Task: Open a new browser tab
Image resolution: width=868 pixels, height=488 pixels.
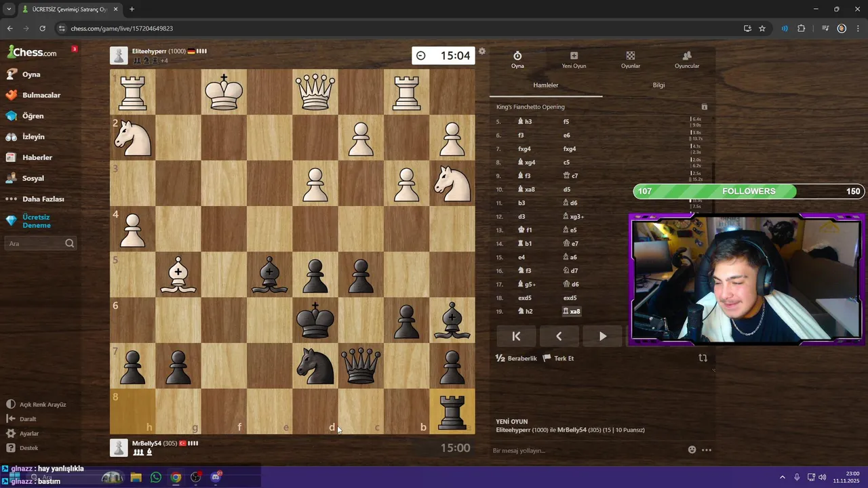Action: [132, 9]
